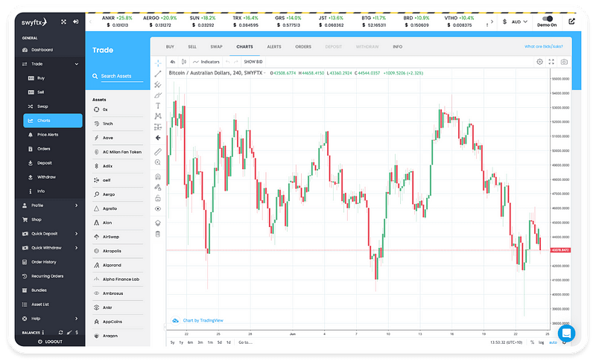Screen dimensions: 596x364
Task: Click the SHOW BID button
Action: (x=253, y=62)
